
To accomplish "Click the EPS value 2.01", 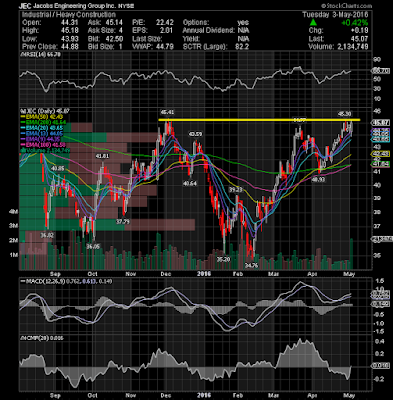I will [166, 30].
